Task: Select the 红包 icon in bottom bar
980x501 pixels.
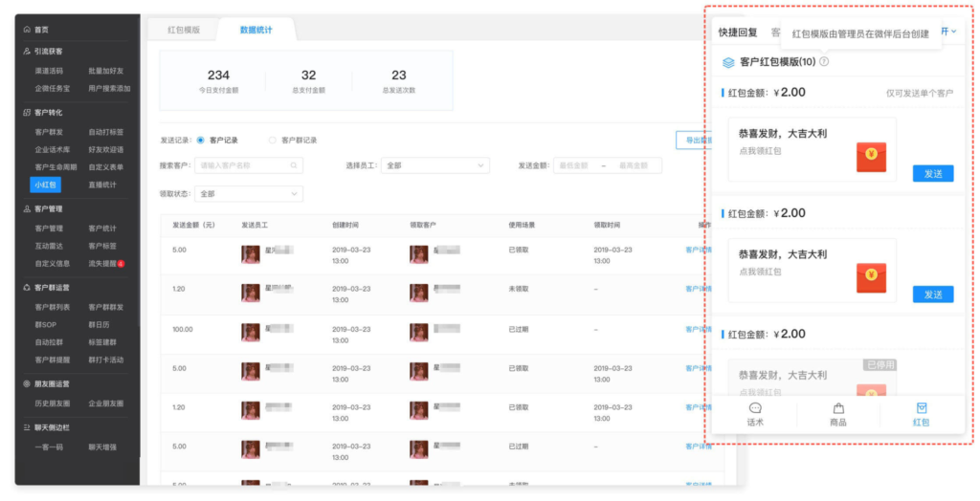Action: coord(921,408)
